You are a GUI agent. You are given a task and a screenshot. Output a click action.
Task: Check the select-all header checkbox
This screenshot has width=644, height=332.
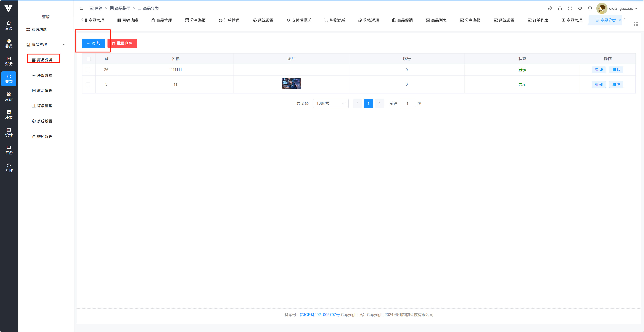tap(88, 59)
